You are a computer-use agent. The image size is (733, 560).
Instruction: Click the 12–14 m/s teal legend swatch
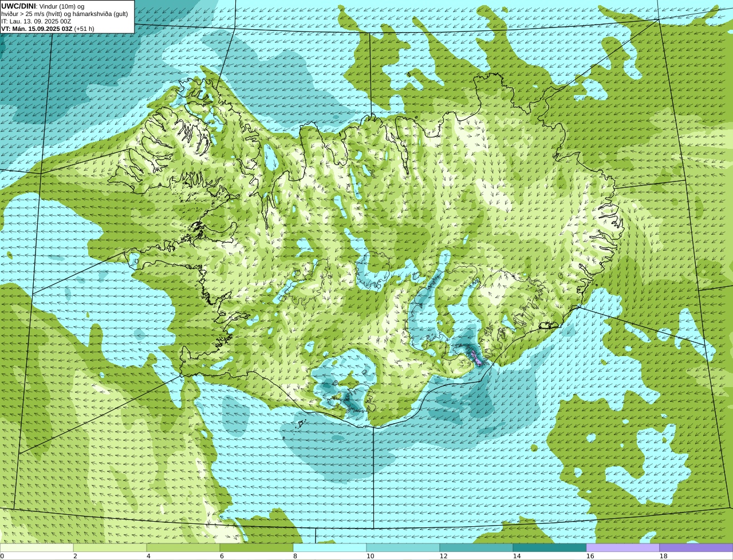pos(476,547)
